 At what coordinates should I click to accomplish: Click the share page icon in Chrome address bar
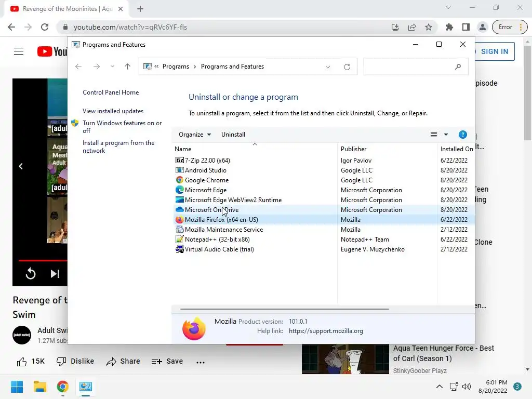point(412,27)
